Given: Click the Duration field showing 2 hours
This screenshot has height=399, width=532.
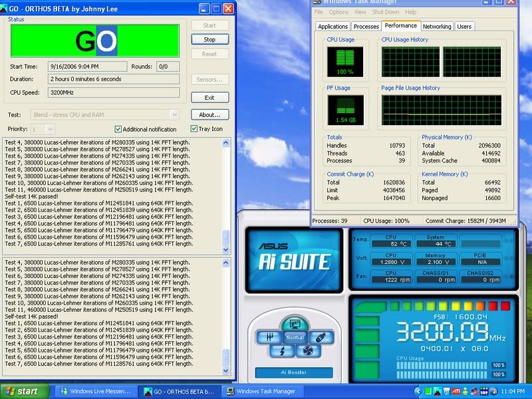Looking at the screenshot, I should pos(114,79).
